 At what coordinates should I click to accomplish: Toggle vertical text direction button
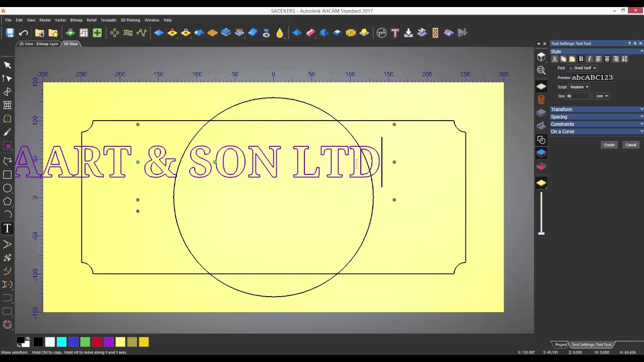[624, 59]
